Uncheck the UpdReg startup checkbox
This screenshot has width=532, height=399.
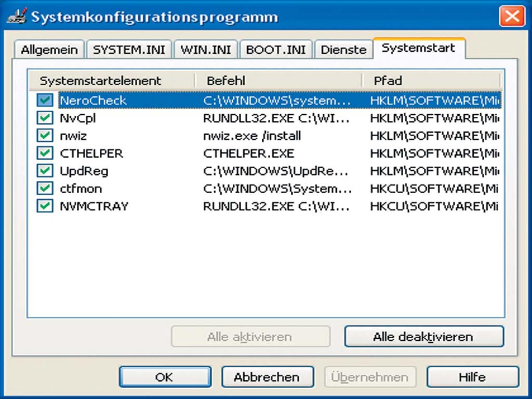(45, 171)
